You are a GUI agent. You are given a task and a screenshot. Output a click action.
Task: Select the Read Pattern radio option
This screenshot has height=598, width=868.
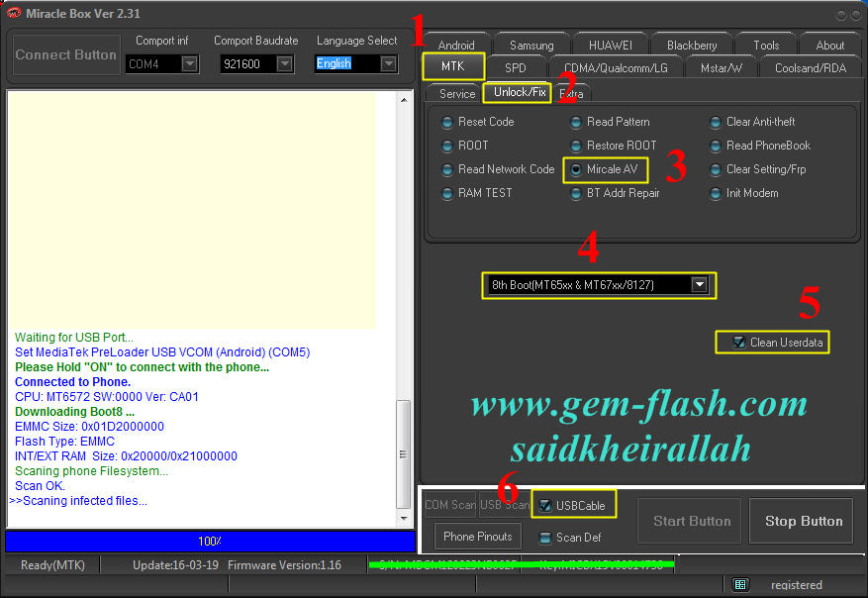click(x=610, y=122)
